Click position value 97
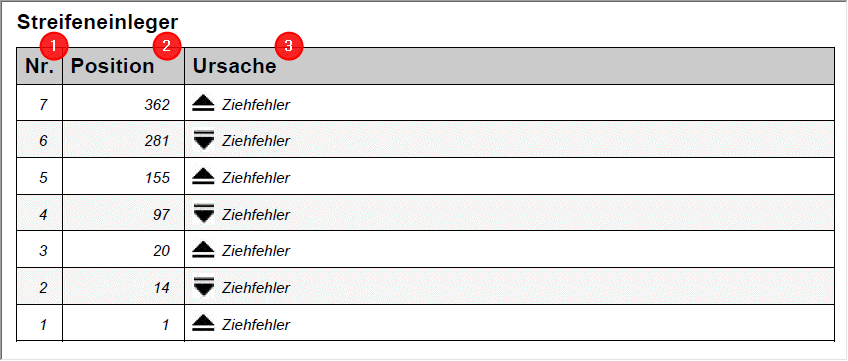 click(161, 215)
